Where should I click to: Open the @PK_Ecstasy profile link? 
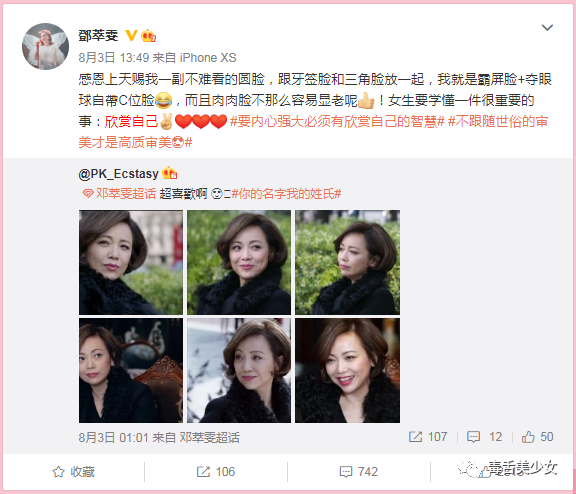[x=118, y=173]
